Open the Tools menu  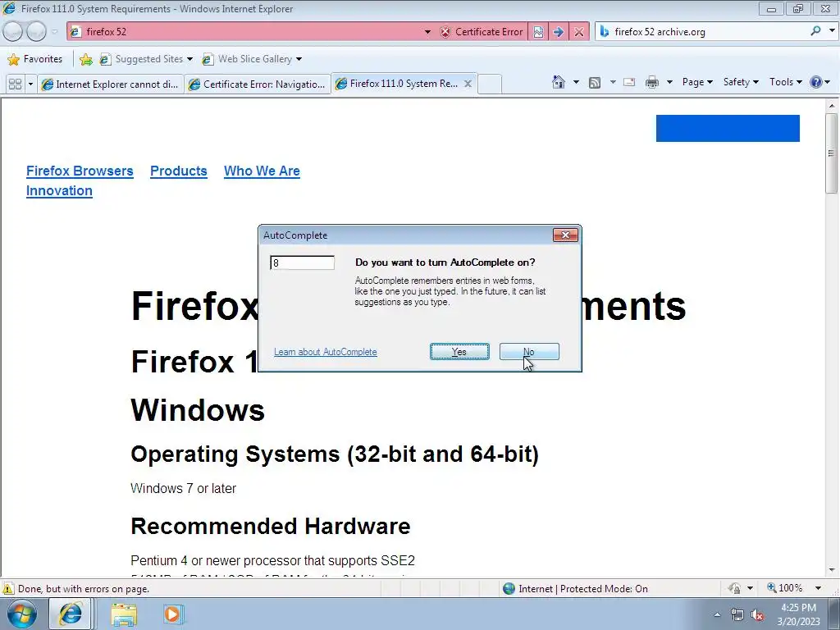pyautogui.click(x=785, y=82)
